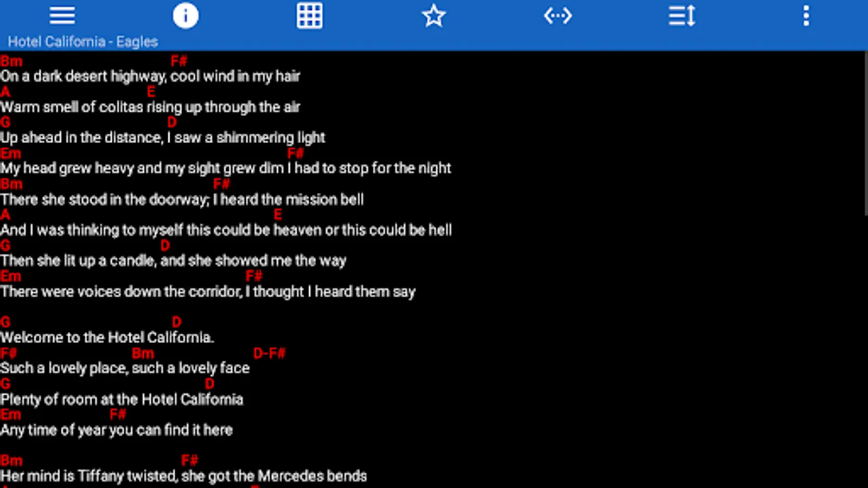This screenshot has width=868, height=488.
Task: Click the lyric 'Such a lovely place, such a lovely face'
Action: tap(125, 368)
